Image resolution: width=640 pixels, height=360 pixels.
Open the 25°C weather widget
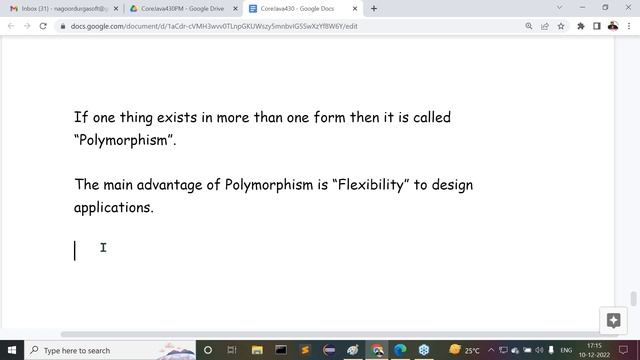464,350
